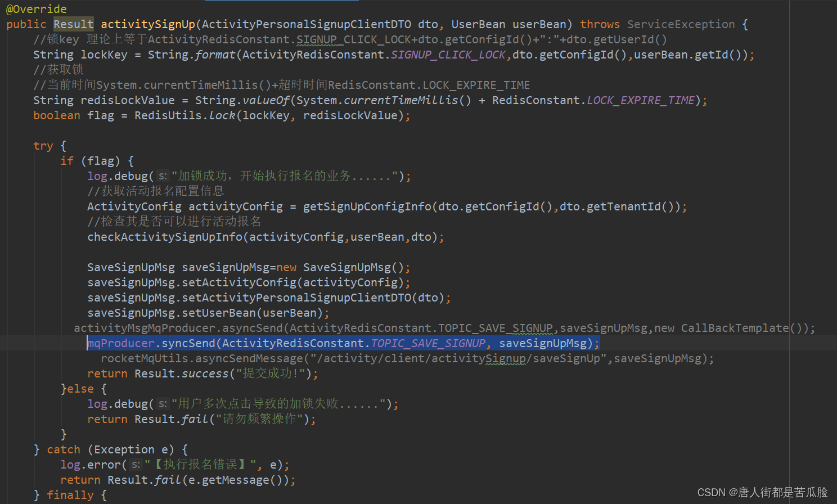
Task: Click UserBean userBean parameter
Action: pos(509,24)
